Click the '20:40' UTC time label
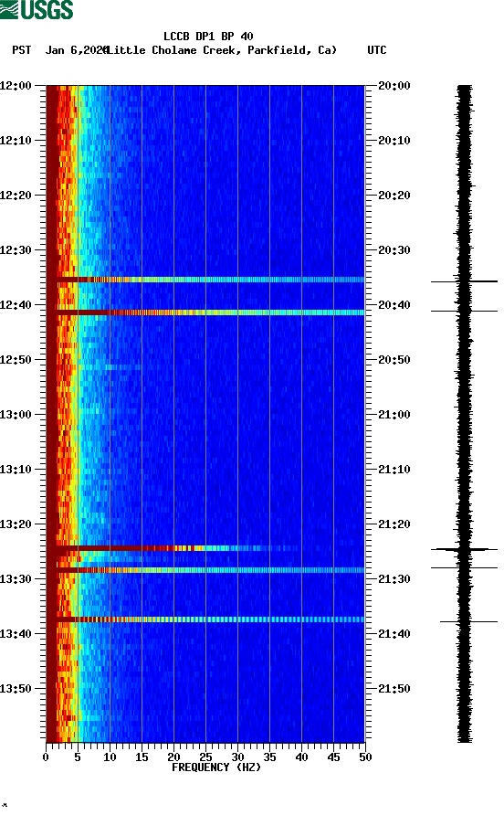This screenshot has height=815, width=504. [x=394, y=305]
